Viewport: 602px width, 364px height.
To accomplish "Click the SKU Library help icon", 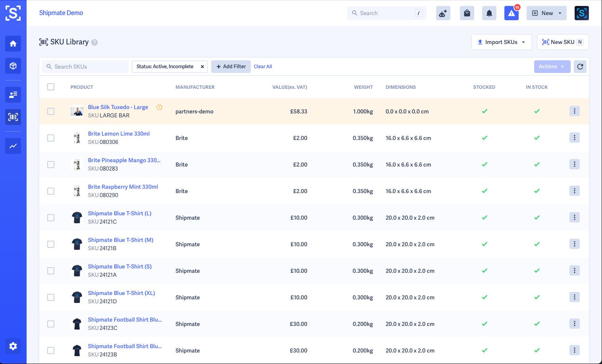I will pos(94,42).
